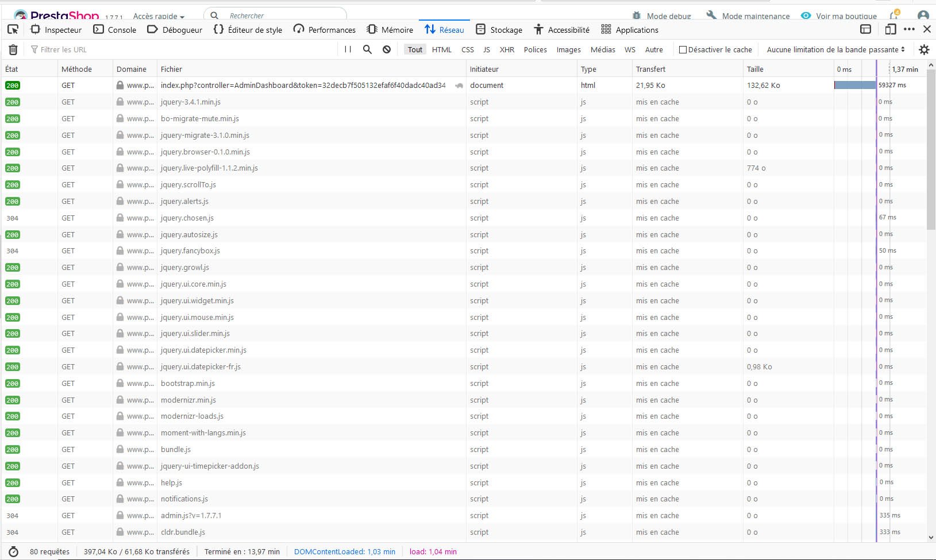Image resolution: width=936 pixels, height=560 pixels.
Task: Open request blocking icon
Action: click(387, 49)
